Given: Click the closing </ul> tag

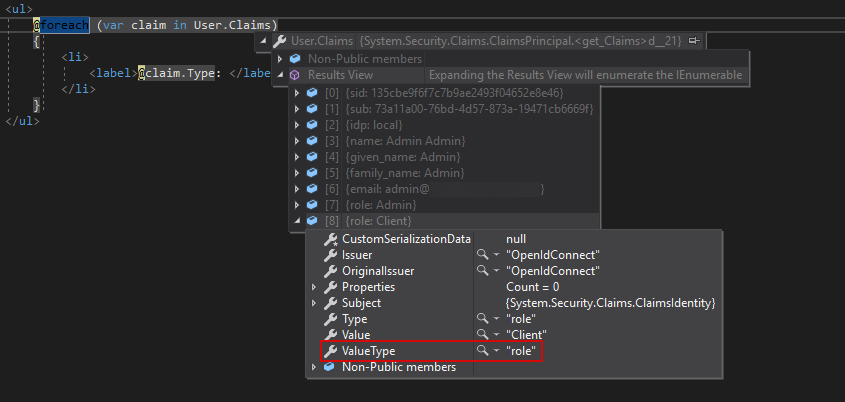Looking at the screenshot, I should (x=22, y=121).
